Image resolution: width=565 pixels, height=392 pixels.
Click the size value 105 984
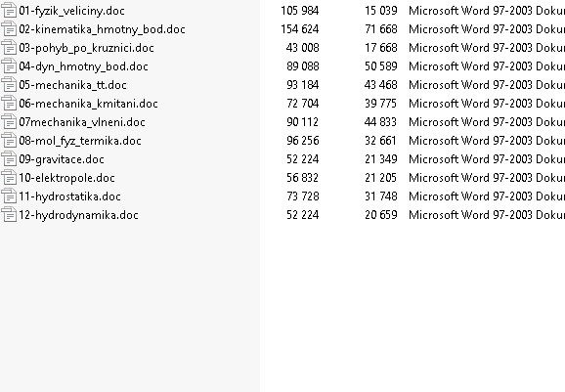(x=300, y=11)
